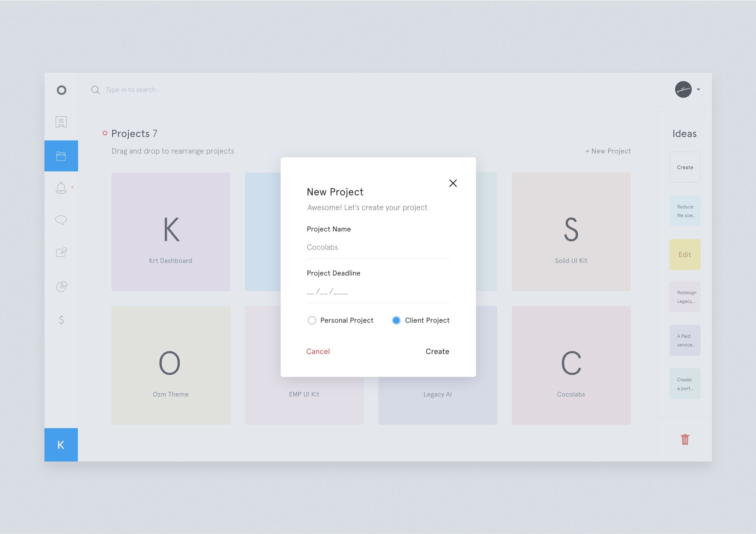Click the red trash bin icon
This screenshot has width=756, height=534.
pos(685,440)
